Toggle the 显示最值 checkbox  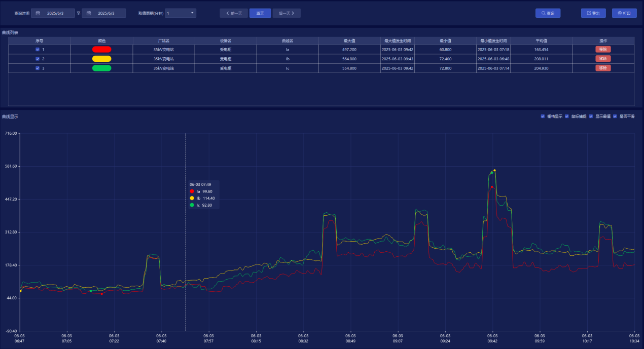(x=591, y=117)
